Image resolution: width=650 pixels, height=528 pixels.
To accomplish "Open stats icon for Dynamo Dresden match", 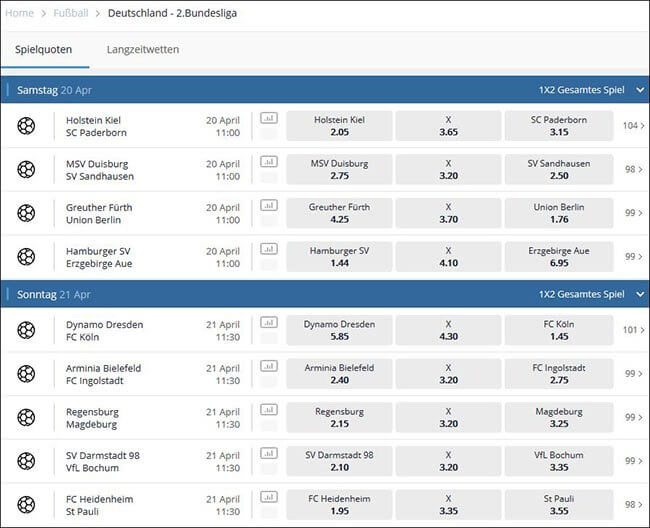I will point(269,322).
